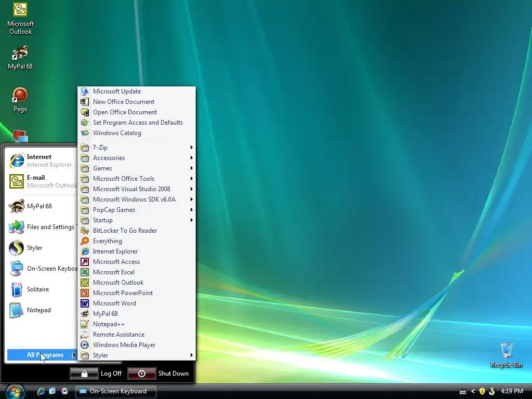Expand PopCap Games folder
Image resolution: width=532 pixels, height=399 pixels.
137,210
